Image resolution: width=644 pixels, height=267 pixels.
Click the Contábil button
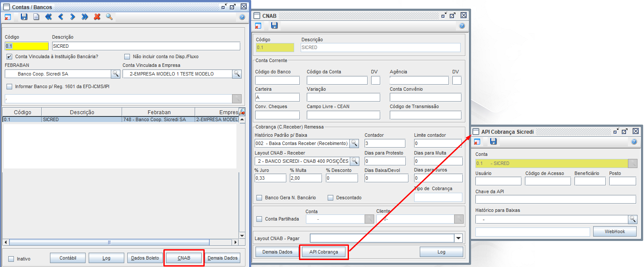[68, 258]
